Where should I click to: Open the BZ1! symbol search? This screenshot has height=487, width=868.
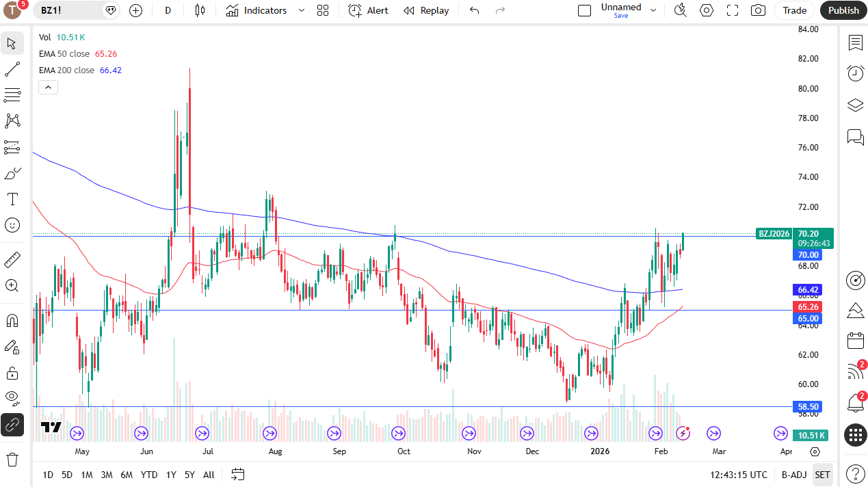point(51,10)
